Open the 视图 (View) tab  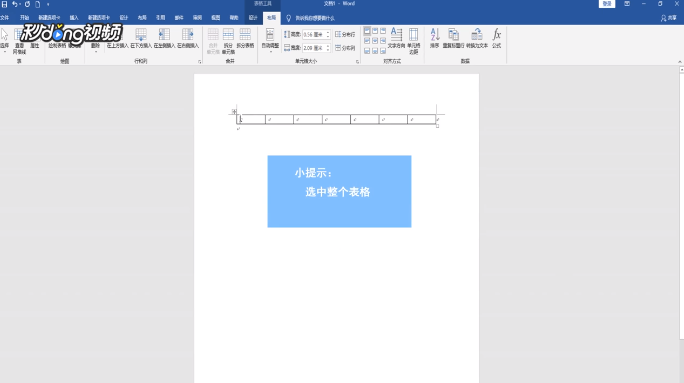215,18
